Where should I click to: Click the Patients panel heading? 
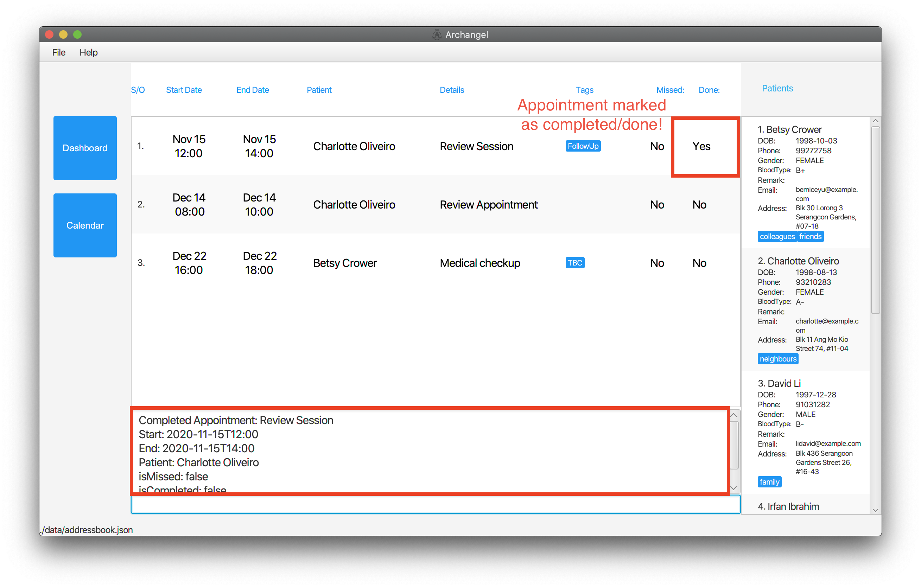point(777,88)
